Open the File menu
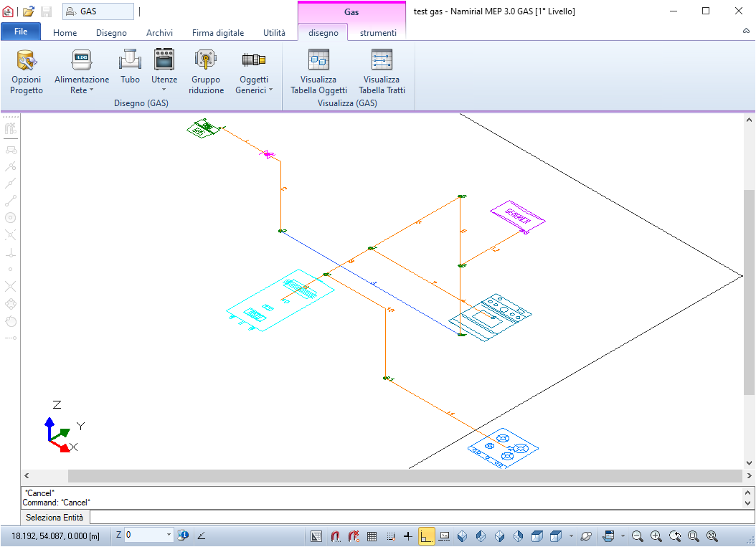 tap(21, 32)
